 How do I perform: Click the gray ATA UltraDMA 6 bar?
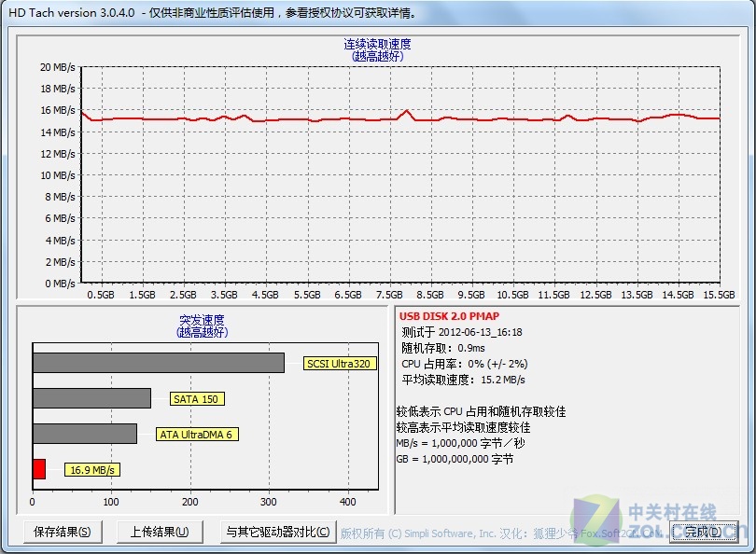coord(85,434)
